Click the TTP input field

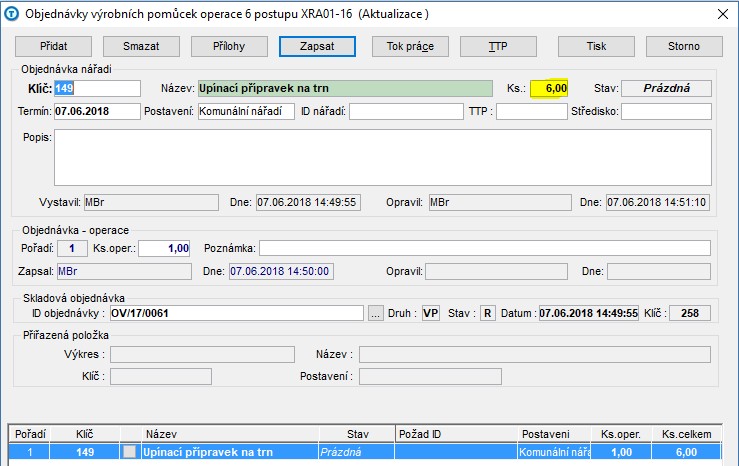pyautogui.click(x=532, y=111)
